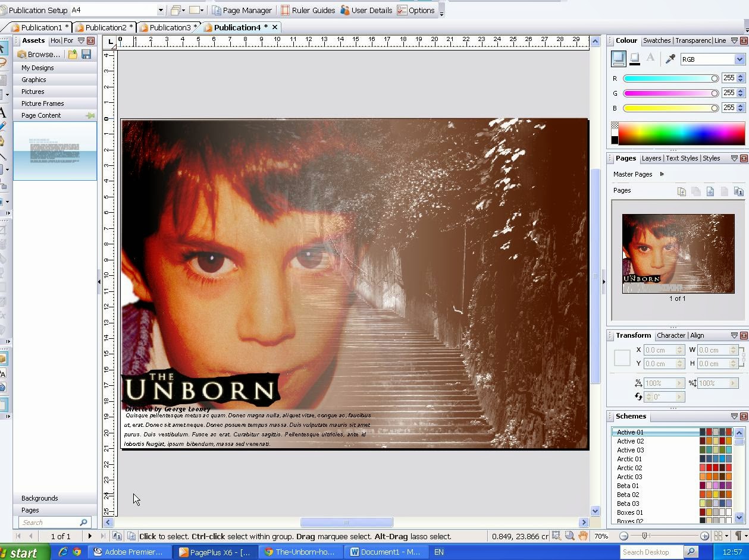Open the Colour panel options menu arrow
The width and height of the screenshot is (749, 560).
(734, 40)
